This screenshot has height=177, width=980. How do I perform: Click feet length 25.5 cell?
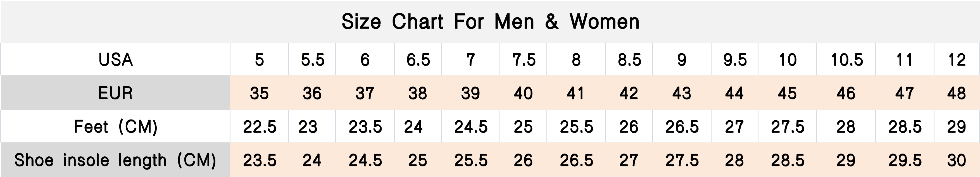point(576,126)
